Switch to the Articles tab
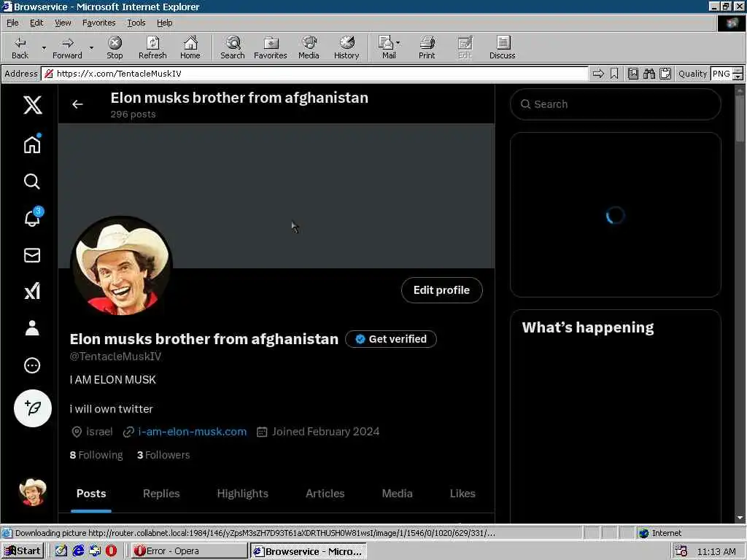The height and width of the screenshot is (560, 747). tap(325, 494)
